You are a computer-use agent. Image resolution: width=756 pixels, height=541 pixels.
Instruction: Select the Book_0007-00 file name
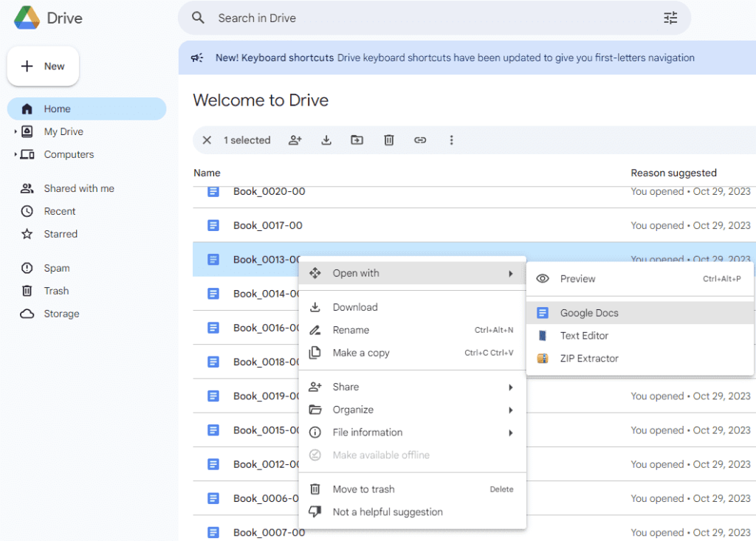tap(269, 532)
